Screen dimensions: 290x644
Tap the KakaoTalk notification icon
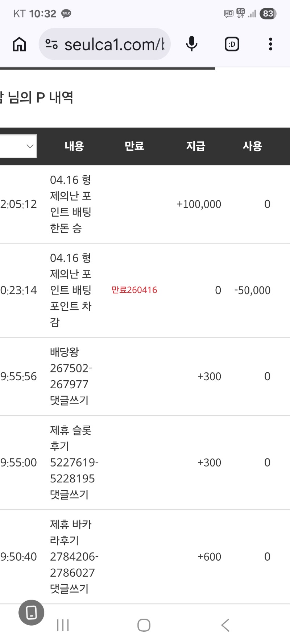coord(66,14)
